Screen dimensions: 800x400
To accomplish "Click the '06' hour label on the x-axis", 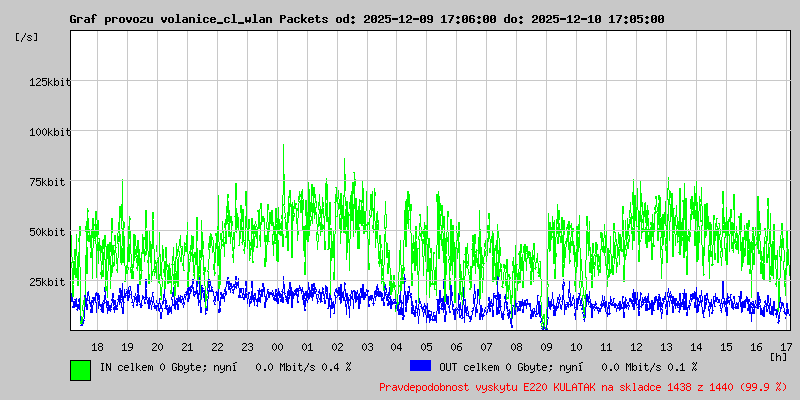I will point(457,347).
